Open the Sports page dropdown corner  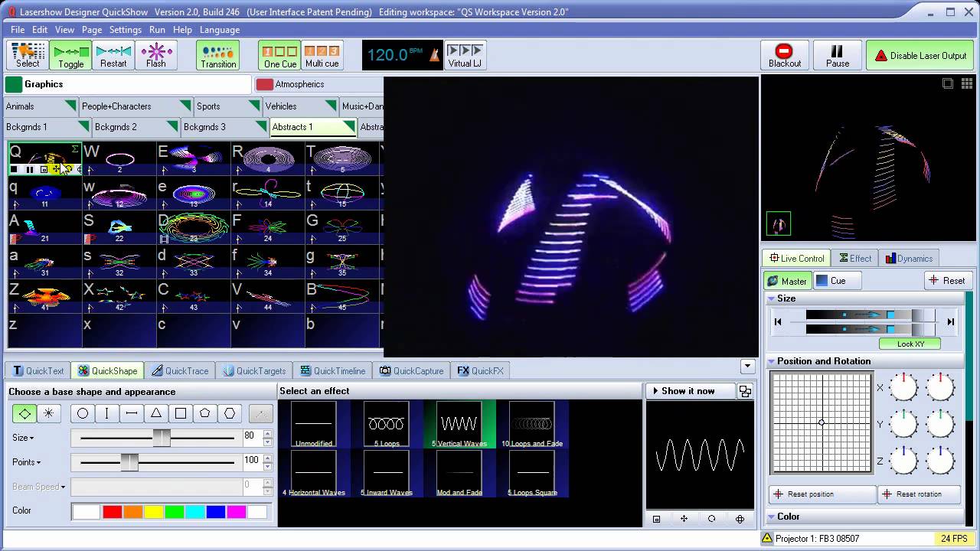pos(254,105)
